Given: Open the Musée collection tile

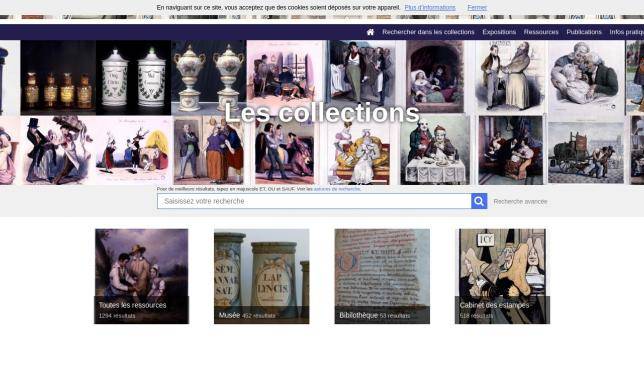Looking at the screenshot, I should point(262,276).
